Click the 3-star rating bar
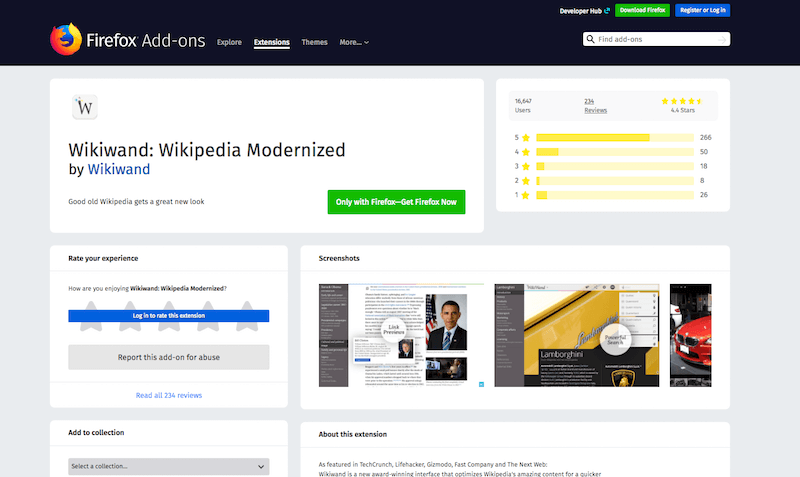Screen dimensions: 800x477 [615, 166]
